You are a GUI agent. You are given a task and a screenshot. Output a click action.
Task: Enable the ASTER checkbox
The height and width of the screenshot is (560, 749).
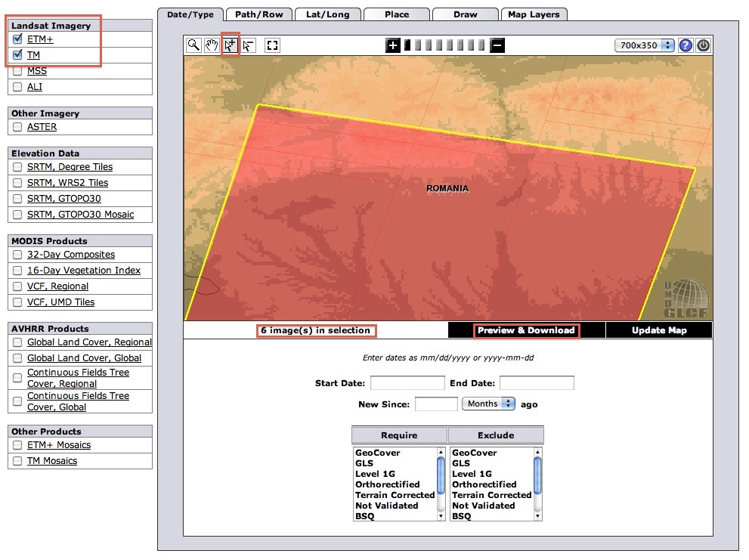17,127
